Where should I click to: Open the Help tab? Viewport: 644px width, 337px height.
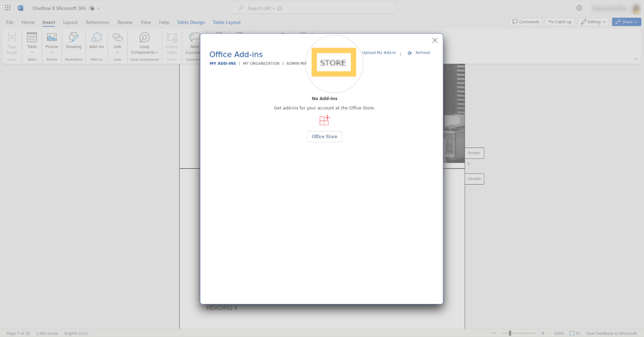164,22
